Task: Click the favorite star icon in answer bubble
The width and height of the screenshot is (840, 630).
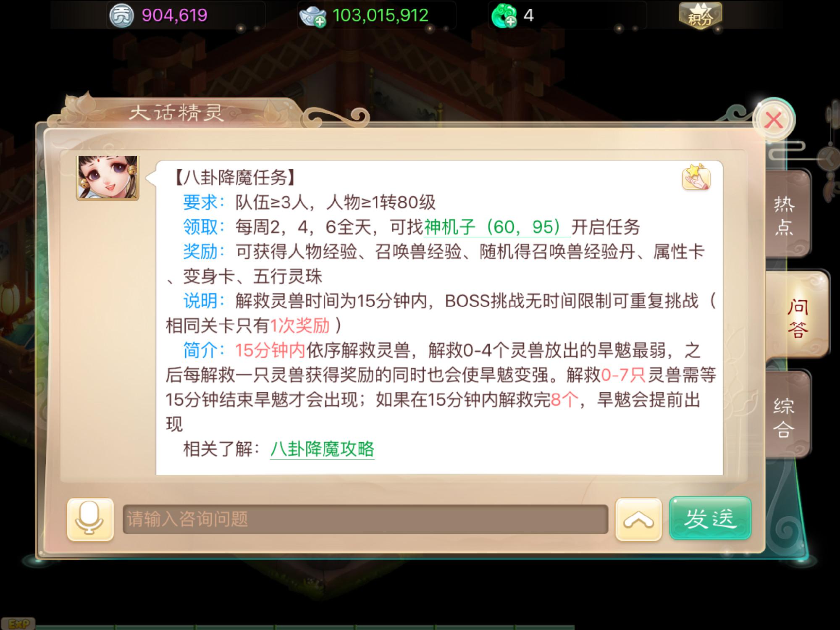Action: [x=696, y=177]
